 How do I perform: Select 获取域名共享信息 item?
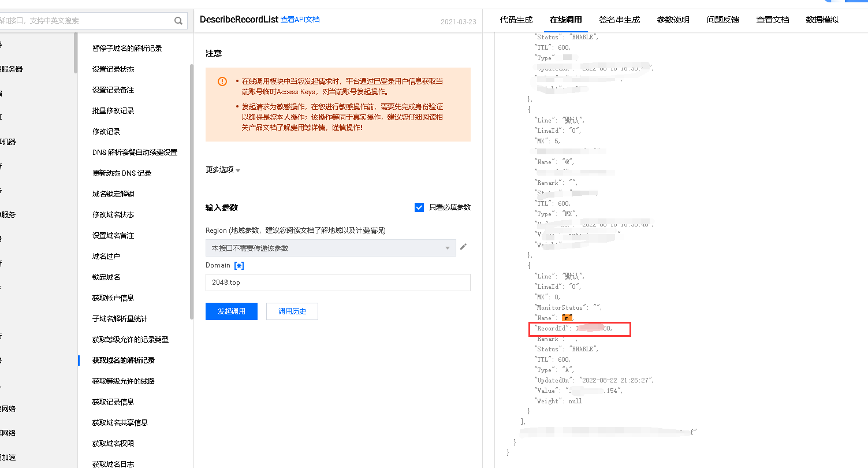pos(120,423)
